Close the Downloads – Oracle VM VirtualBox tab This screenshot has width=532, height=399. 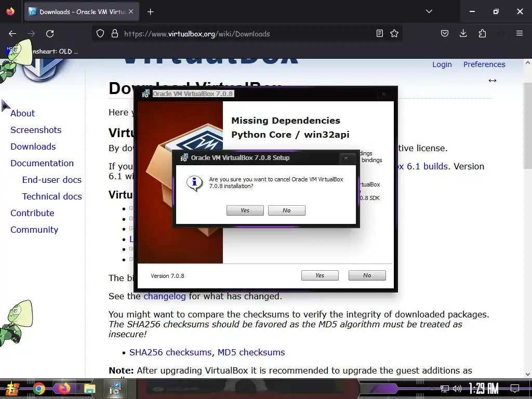[x=131, y=11]
